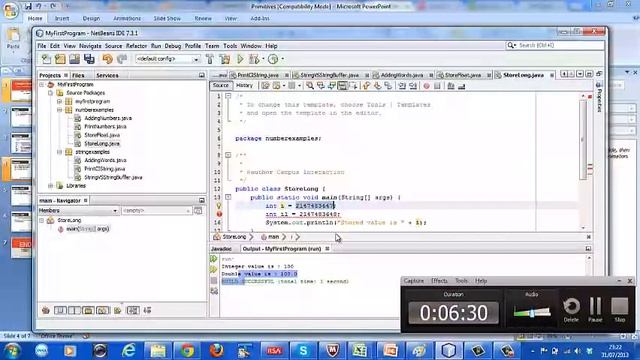Open Capture menu in recorder window

click(413, 281)
